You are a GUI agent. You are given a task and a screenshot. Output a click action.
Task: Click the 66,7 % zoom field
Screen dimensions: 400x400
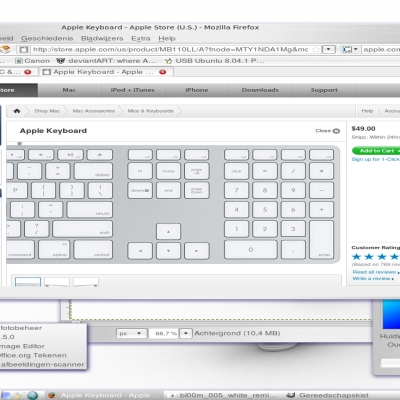164,333
